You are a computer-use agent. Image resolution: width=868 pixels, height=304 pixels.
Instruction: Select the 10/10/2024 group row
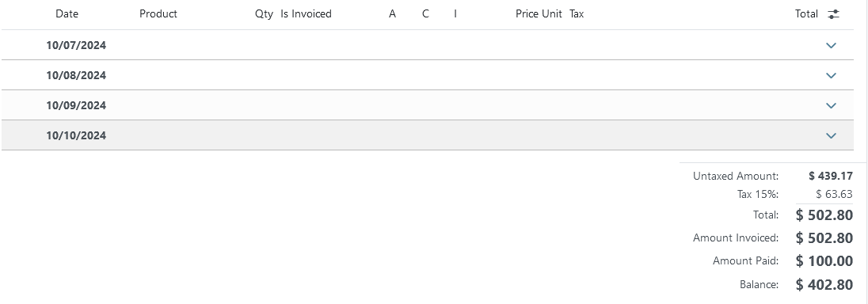427,135
